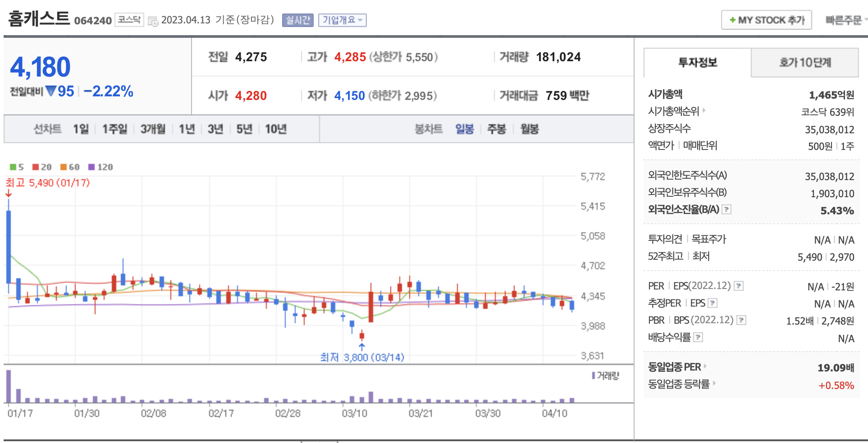The image size is (868, 443).
Task: Click the purple 120-day moving average swatch
Action: tap(91, 167)
